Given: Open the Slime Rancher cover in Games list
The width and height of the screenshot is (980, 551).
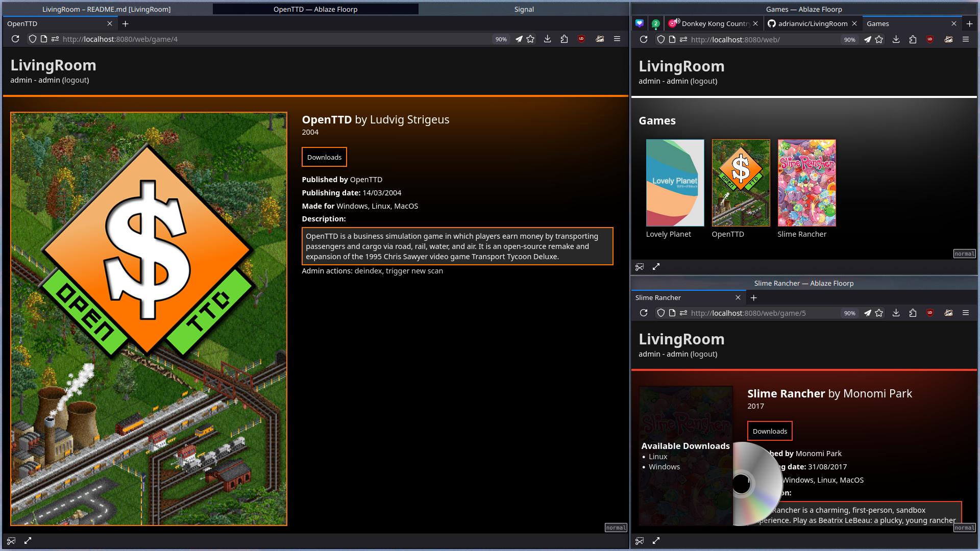Looking at the screenshot, I should tap(806, 183).
